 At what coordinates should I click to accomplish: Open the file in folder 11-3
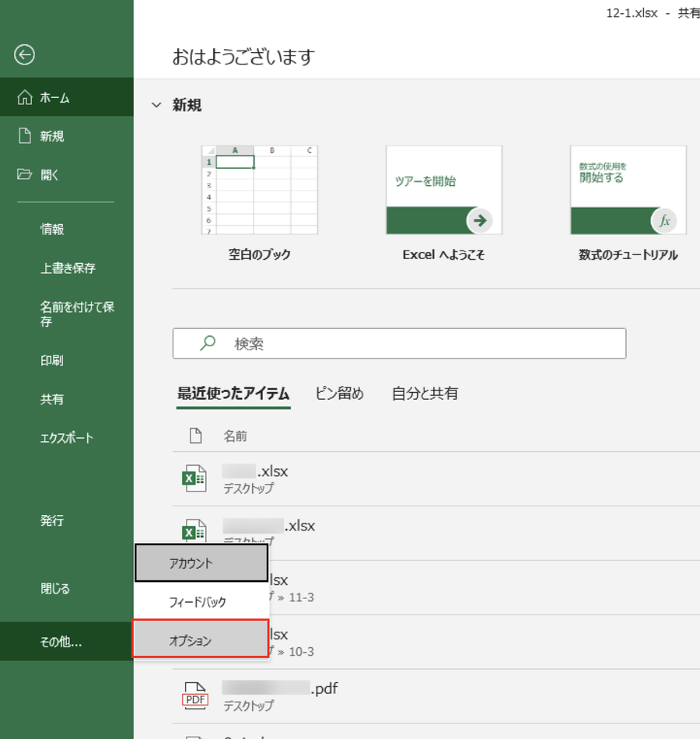pyautogui.click(x=436, y=587)
